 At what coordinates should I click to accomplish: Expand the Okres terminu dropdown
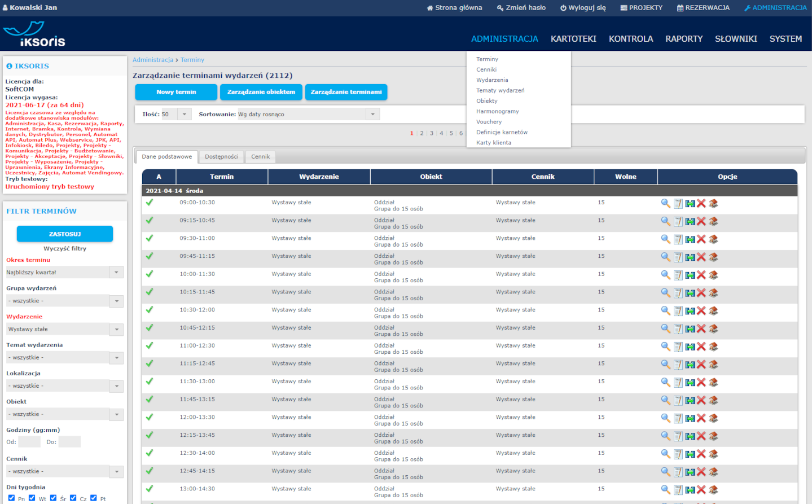116,273
